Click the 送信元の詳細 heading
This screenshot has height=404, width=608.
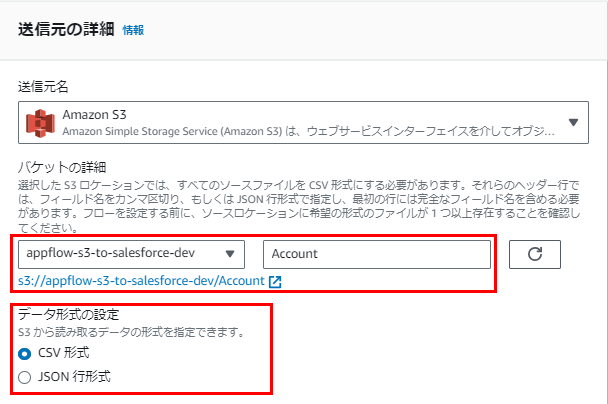[x=66, y=29]
